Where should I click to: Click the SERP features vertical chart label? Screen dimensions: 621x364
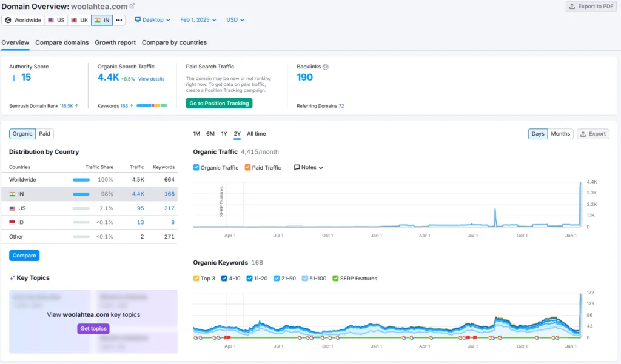pyautogui.click(x=221, y=202)
